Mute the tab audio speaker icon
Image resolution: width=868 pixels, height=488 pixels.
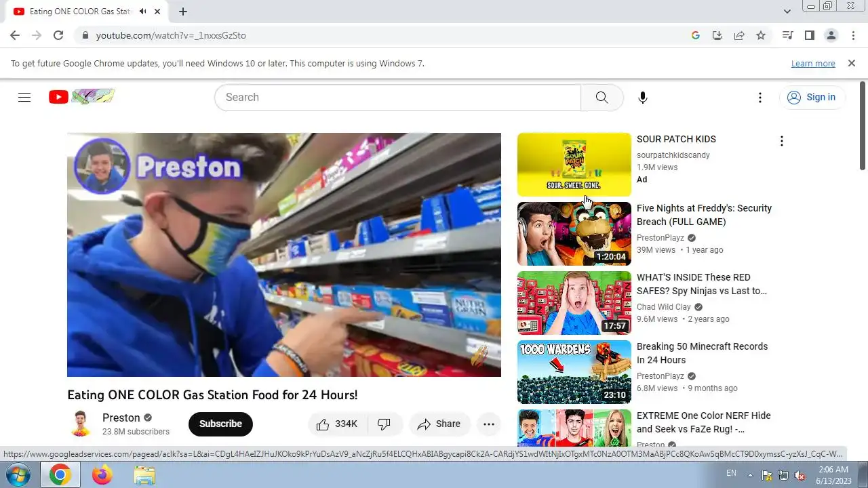[143, 12]
